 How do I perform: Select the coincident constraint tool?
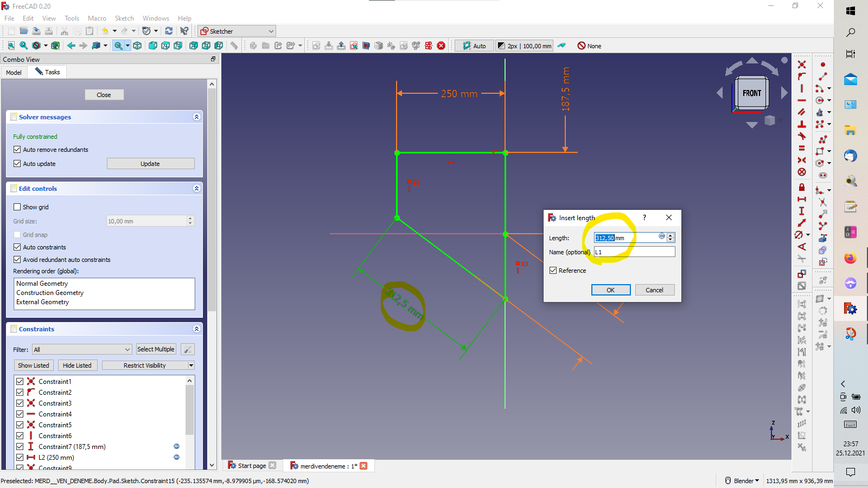click(802, 65)
